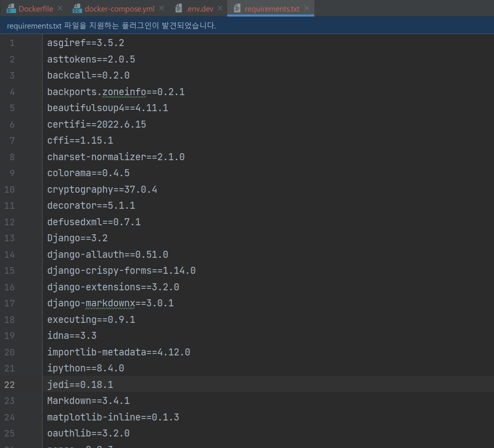Click the beautifulsoup4==4.11.1 entry
Image resolution: width=494 pixels, height=448 pixels.
pyautogui.click(x=108, y=108)
